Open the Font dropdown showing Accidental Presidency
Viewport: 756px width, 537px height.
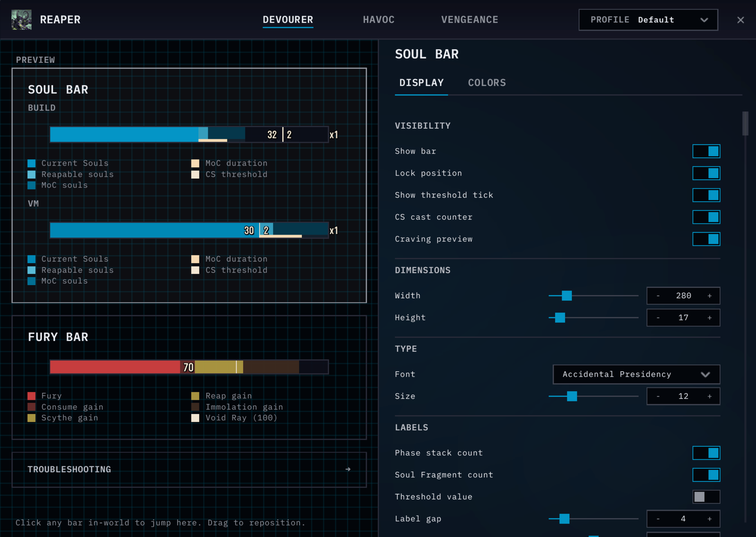[636, 374]
